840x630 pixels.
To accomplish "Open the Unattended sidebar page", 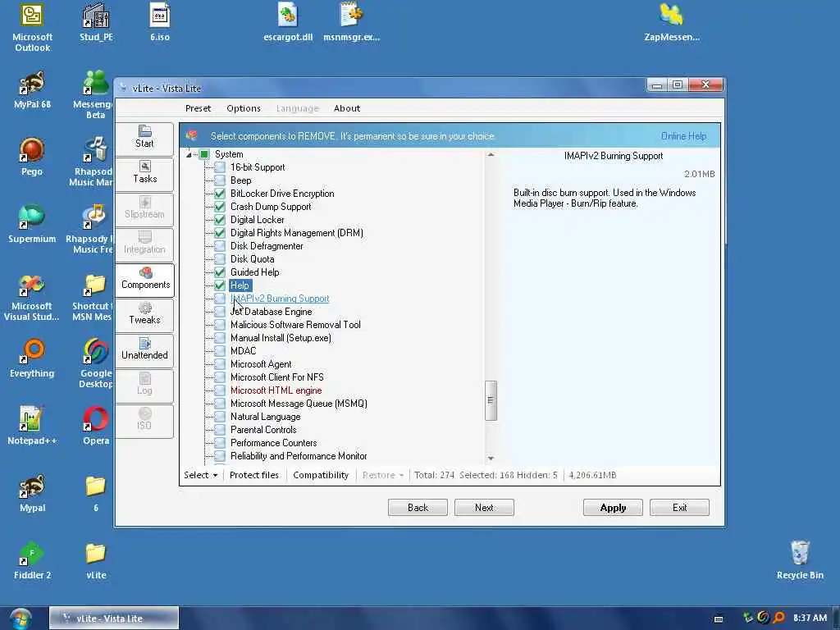I will coord(144,350).
